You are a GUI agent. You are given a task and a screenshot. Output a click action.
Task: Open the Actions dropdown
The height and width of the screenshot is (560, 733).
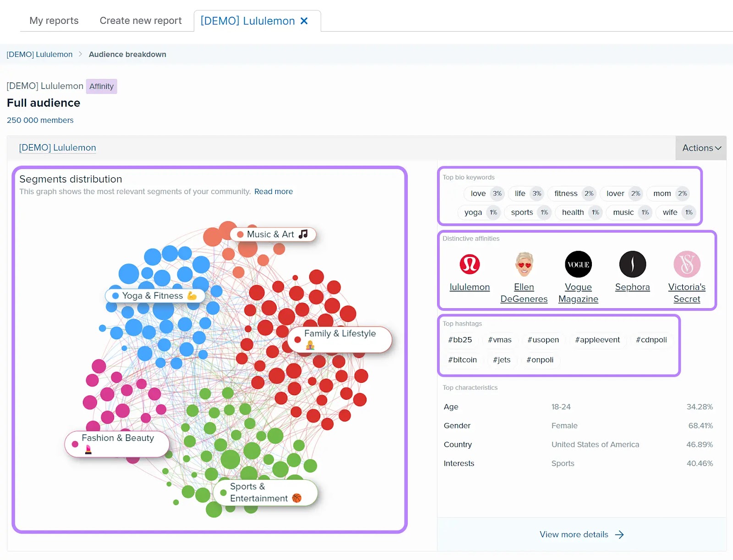[x=700, y=148]
